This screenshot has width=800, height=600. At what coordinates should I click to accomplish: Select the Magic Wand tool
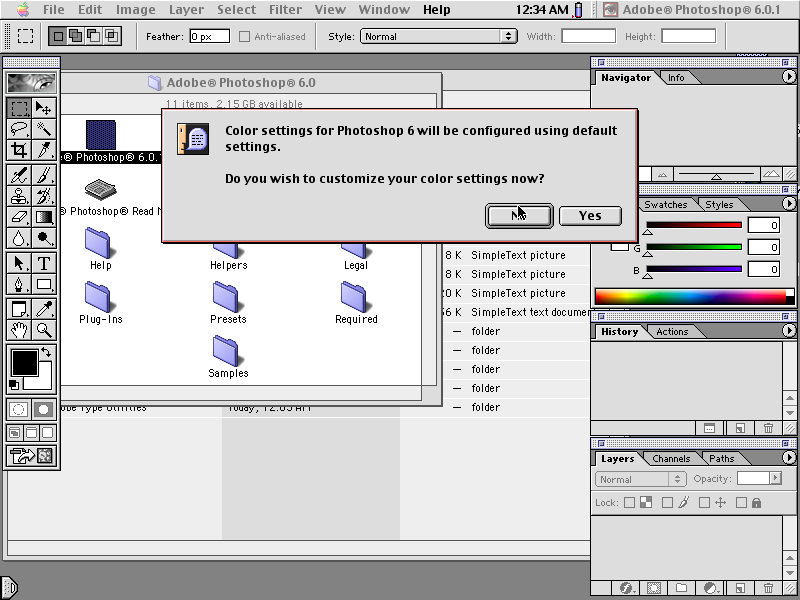44,129
